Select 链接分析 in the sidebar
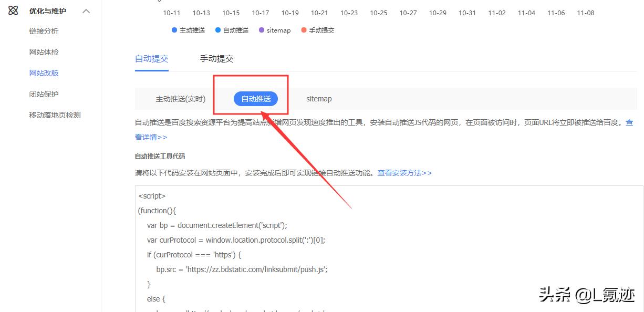This screenshot has width=644, height=312. point(44,31)
